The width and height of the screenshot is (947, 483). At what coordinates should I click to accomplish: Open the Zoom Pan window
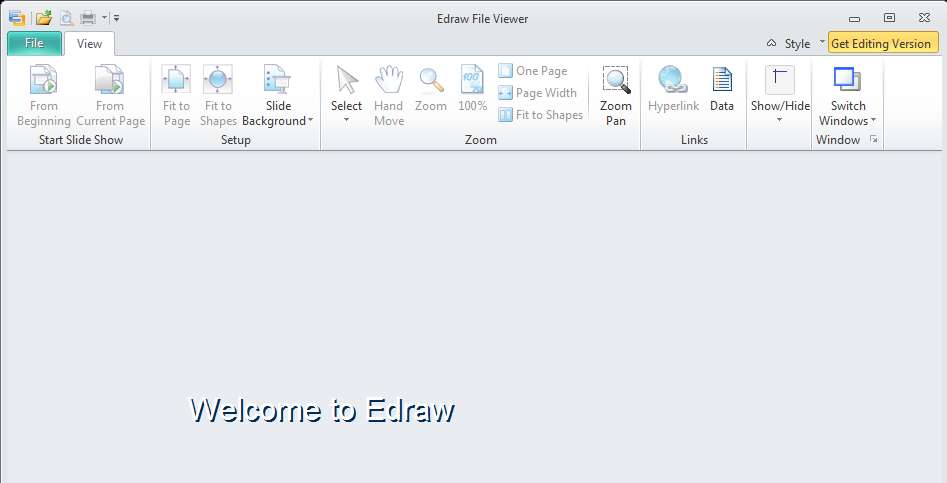point(615,96)
